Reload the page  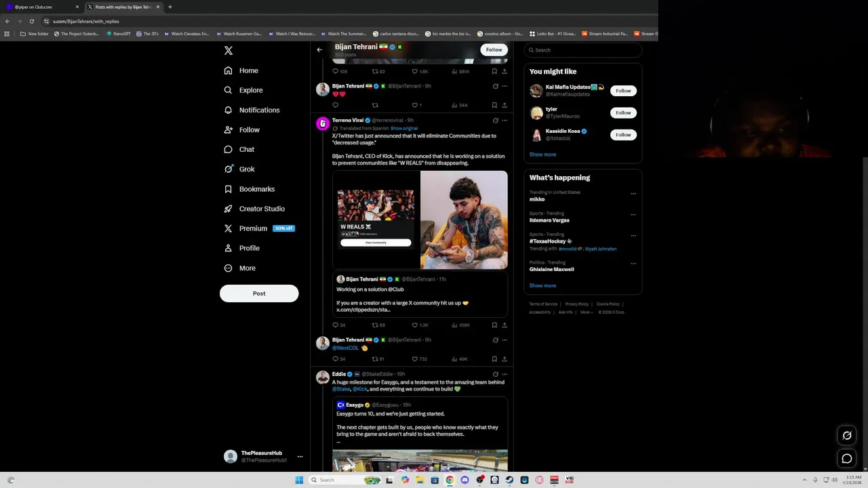coord(31,21)
